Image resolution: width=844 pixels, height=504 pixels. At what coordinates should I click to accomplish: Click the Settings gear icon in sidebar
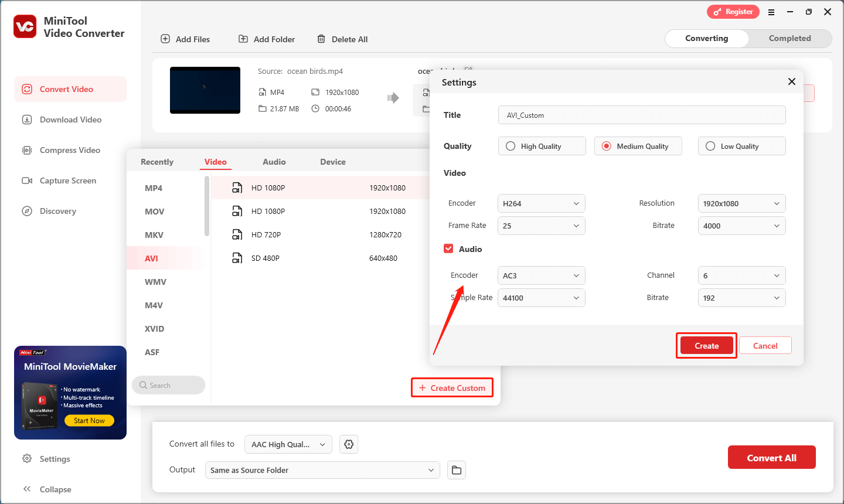[27, 458]
